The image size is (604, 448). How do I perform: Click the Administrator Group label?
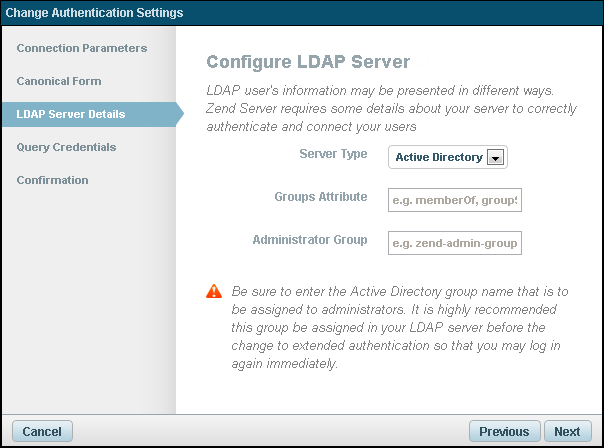pos(310,240)
